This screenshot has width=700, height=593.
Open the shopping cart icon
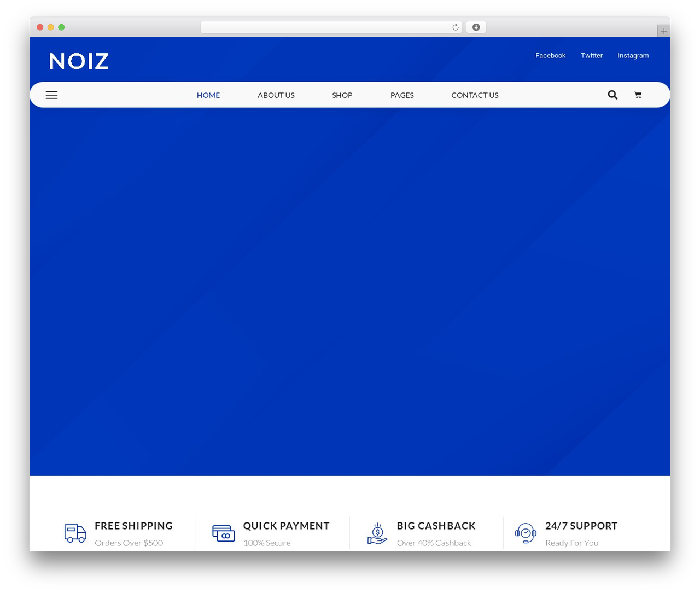(x=638, y=95)
